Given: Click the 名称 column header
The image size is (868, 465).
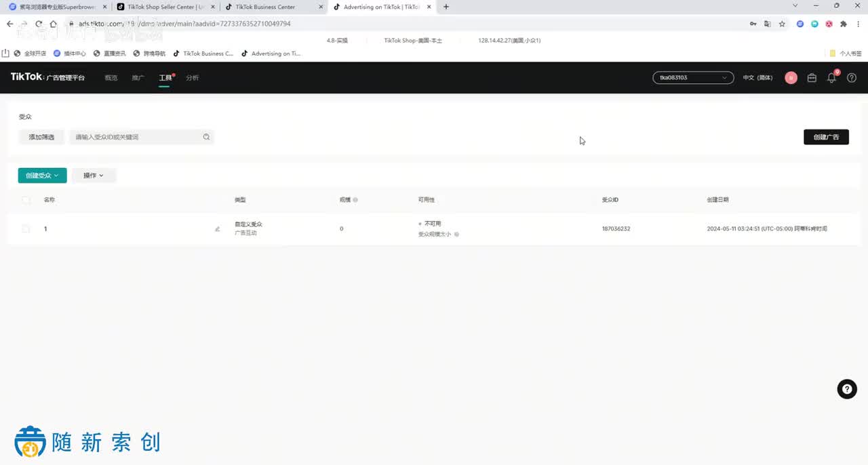Looking at the screenshot, I should 50,200.
